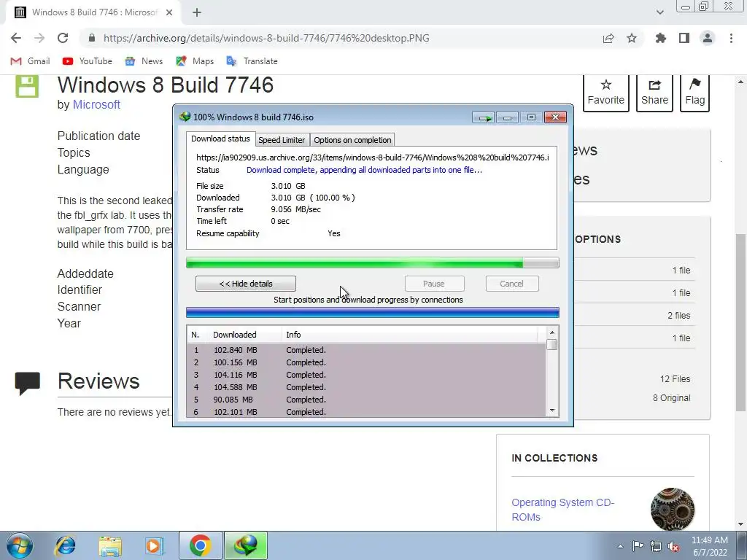Click the IDM green arrow tray button in title bar

484,117
